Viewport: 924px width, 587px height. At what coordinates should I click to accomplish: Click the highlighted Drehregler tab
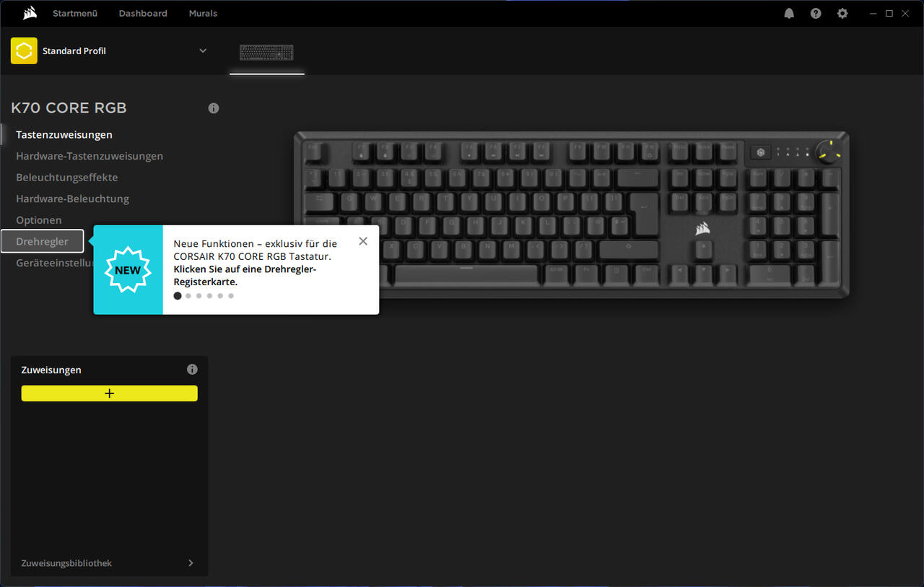click(x=43, y=241)
